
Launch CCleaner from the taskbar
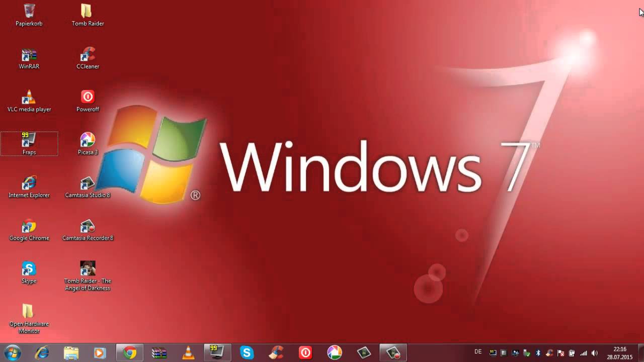pyautogui.click(x=276, y=353)
